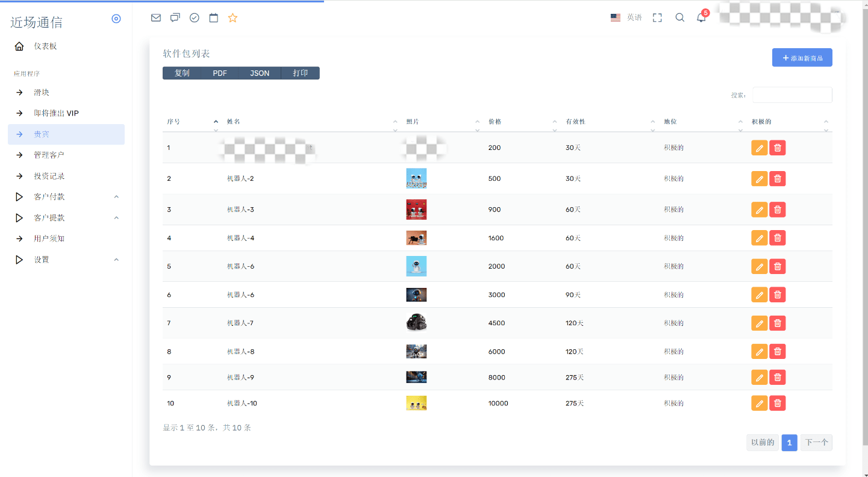Open the mail envelope icon in top bar
868x477 pixels.
[x=156, y=17]
